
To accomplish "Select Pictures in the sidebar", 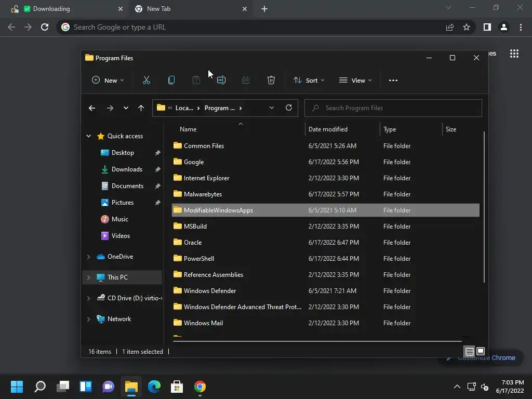I will click(122, 203).
